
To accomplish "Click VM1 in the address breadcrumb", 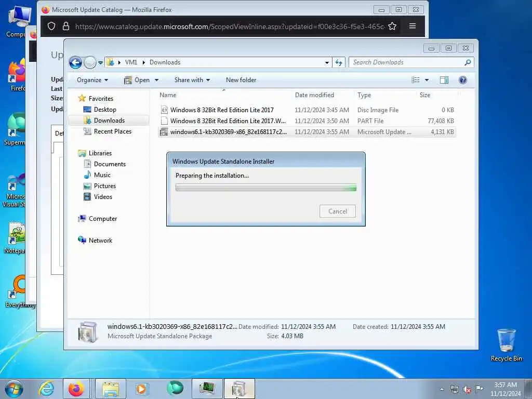I will click(131, 62).
